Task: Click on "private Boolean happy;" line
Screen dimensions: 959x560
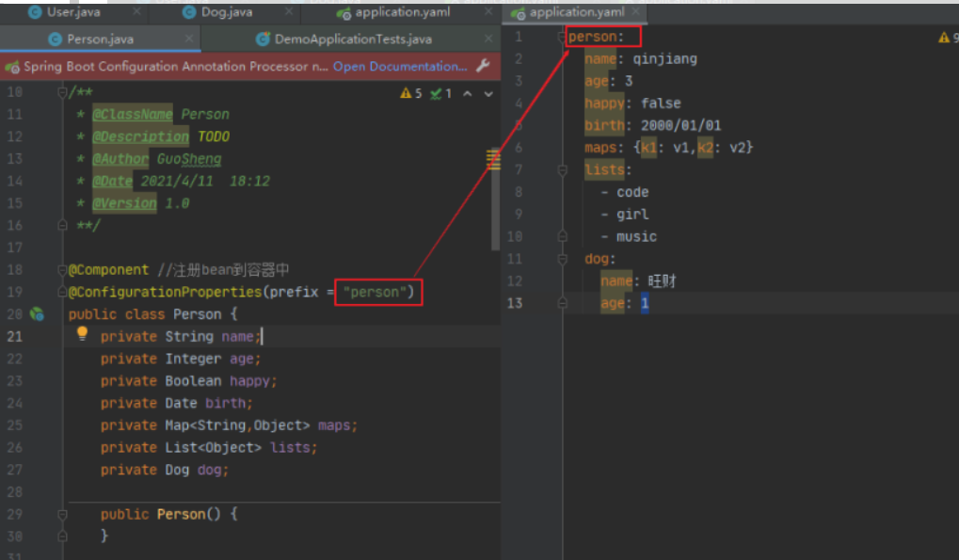Action: coord(189,381)
